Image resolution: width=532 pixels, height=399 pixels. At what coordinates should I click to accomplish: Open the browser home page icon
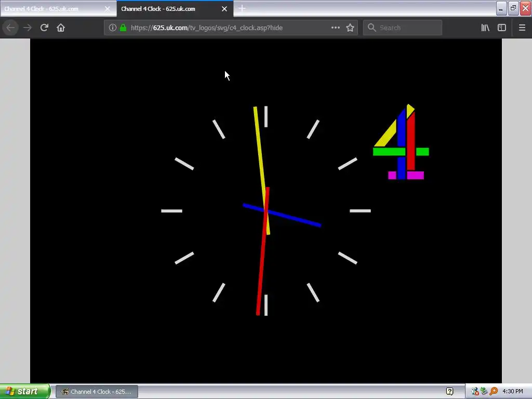[x=61, y=28]
